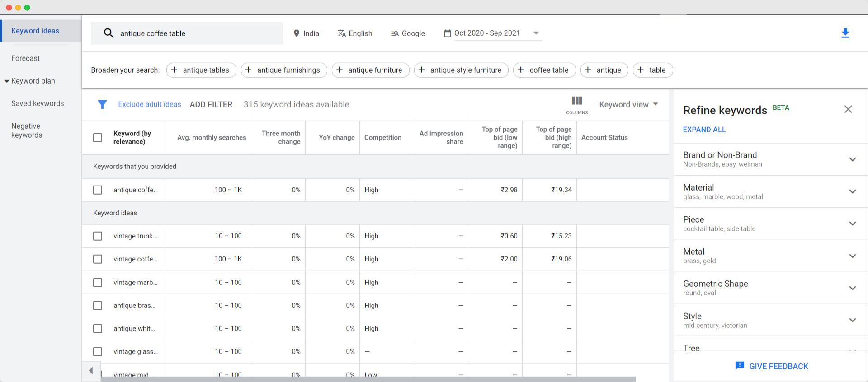
Task: Check the 'antique whit...' keyword row
Action: (x=98, y=329)
